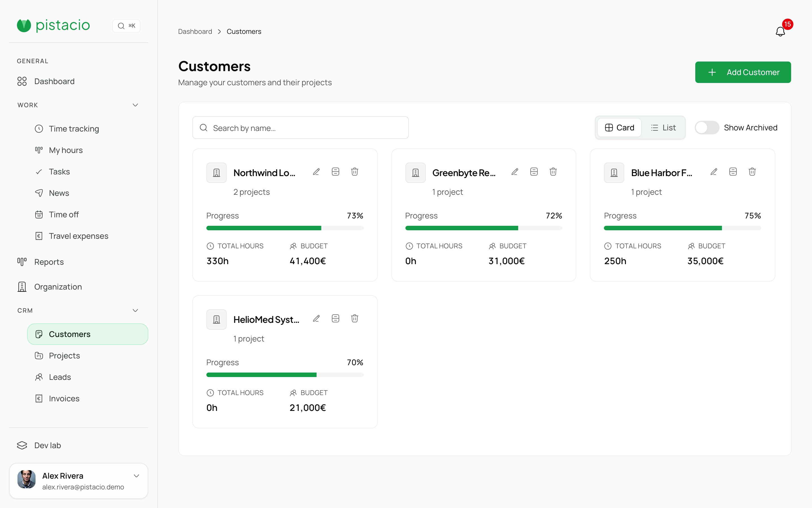Click the Customers breadcrumb
This screenshot has height=508, width=812.
tap(244, 32)
